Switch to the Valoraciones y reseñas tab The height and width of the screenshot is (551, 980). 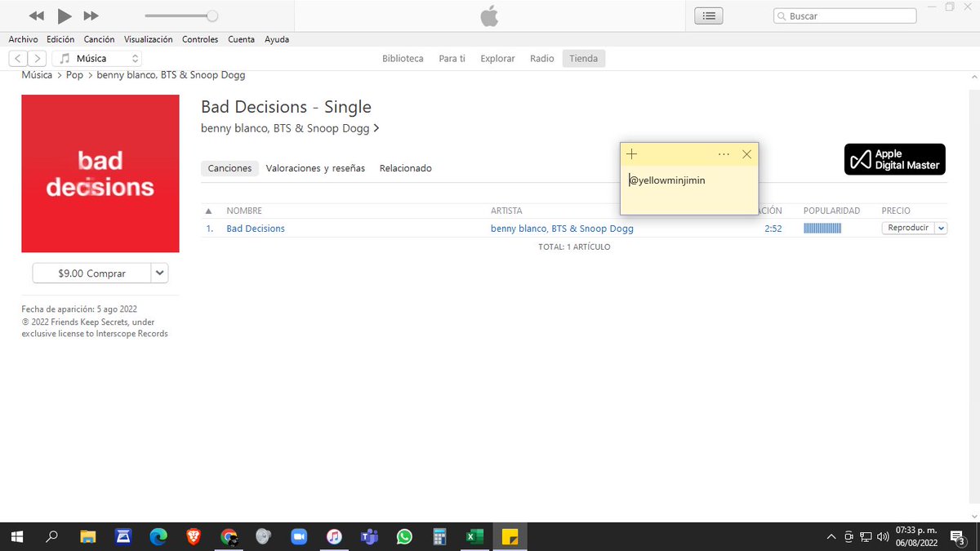[316, 168]
